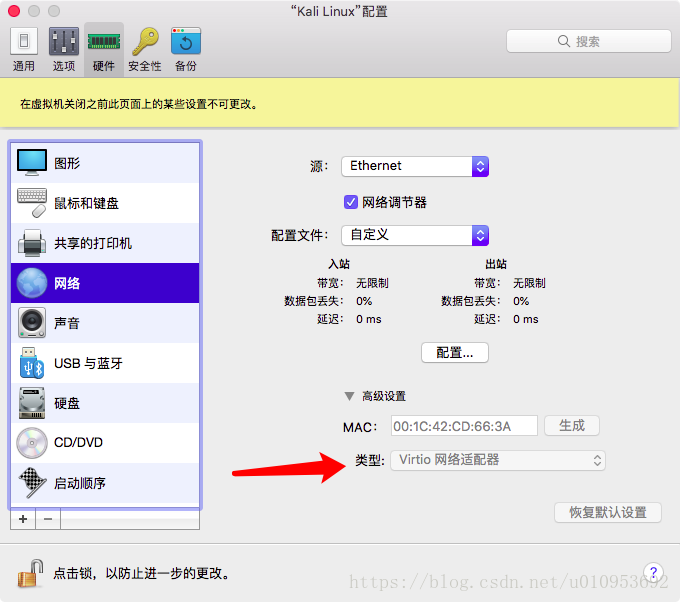680x602 pixels.
Task: Select 启动顺序 label in hardware list
Action: (80, 483)
